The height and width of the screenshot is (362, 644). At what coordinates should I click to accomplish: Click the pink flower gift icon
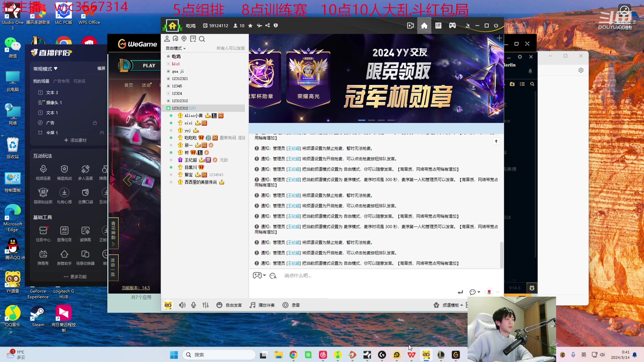coord(489,292)
